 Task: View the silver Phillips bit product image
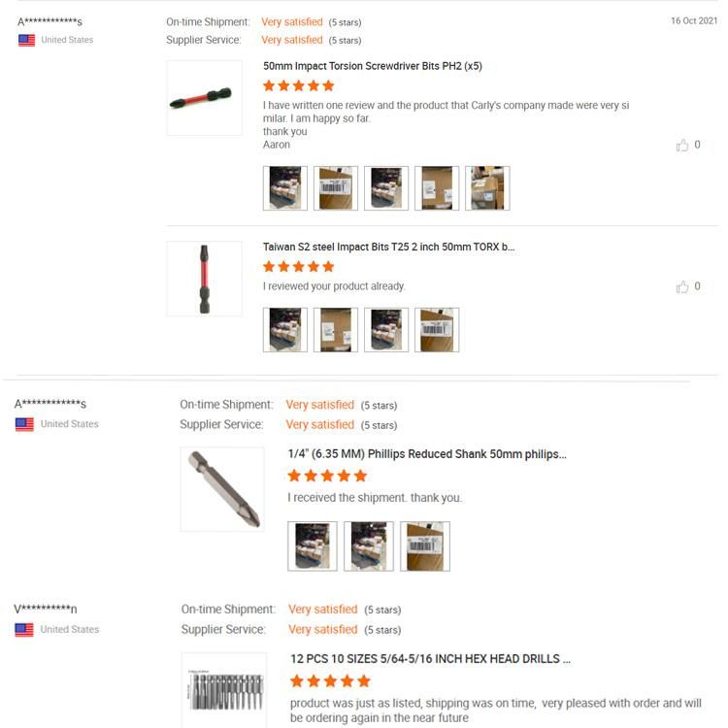pos(222,488)
